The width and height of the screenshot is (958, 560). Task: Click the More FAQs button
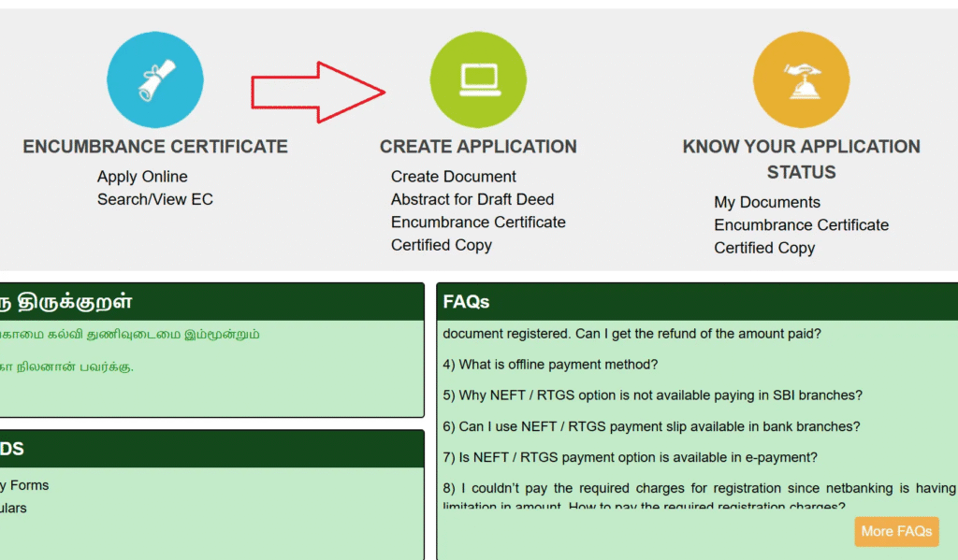click(x=895, y=531)
